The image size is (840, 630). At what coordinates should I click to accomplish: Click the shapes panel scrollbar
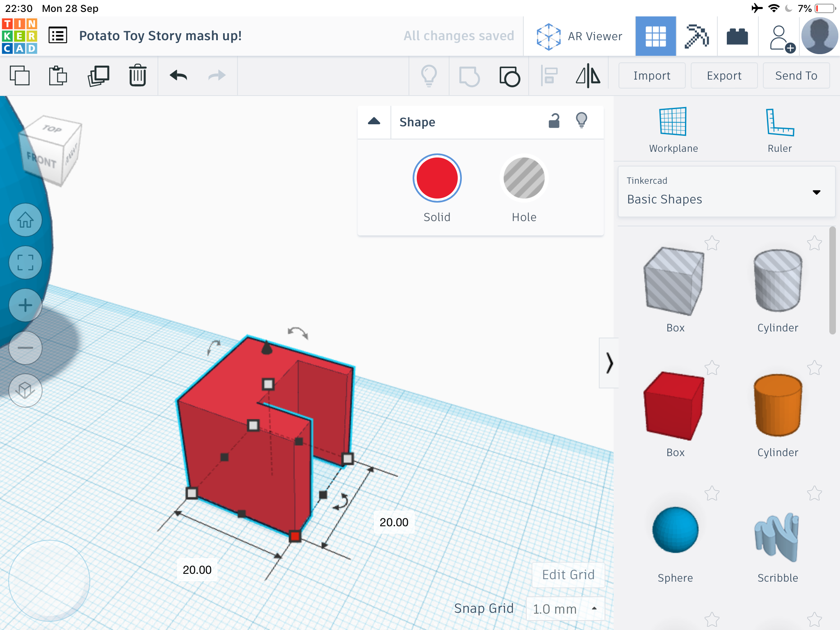pyautogui.click(x=832, y=281)
